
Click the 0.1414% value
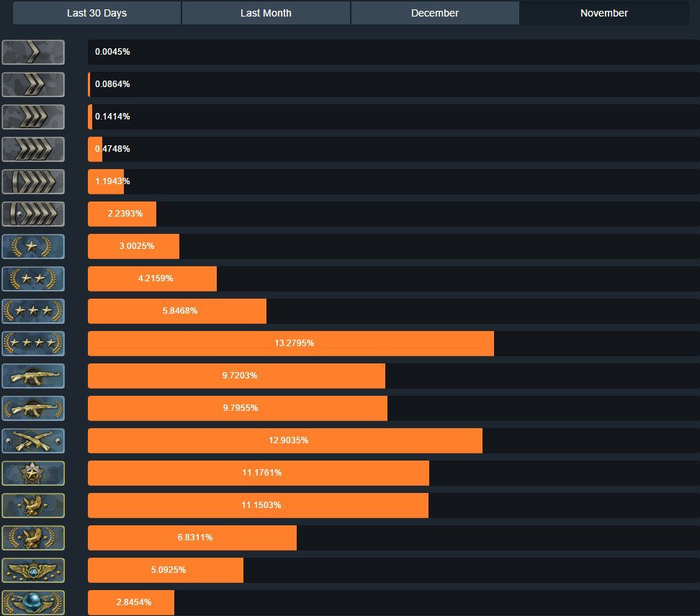coord(112,117)
